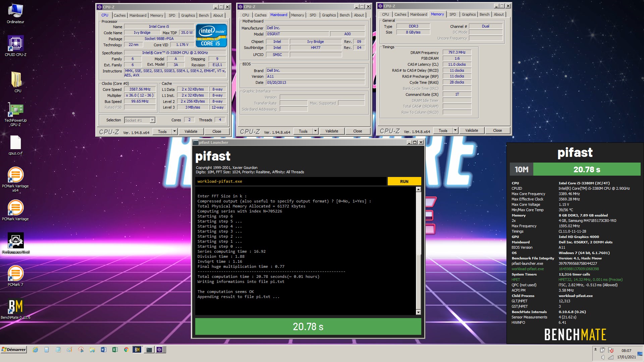
Task: Open the Calculator taskbar icon
Action: [47, 350]
